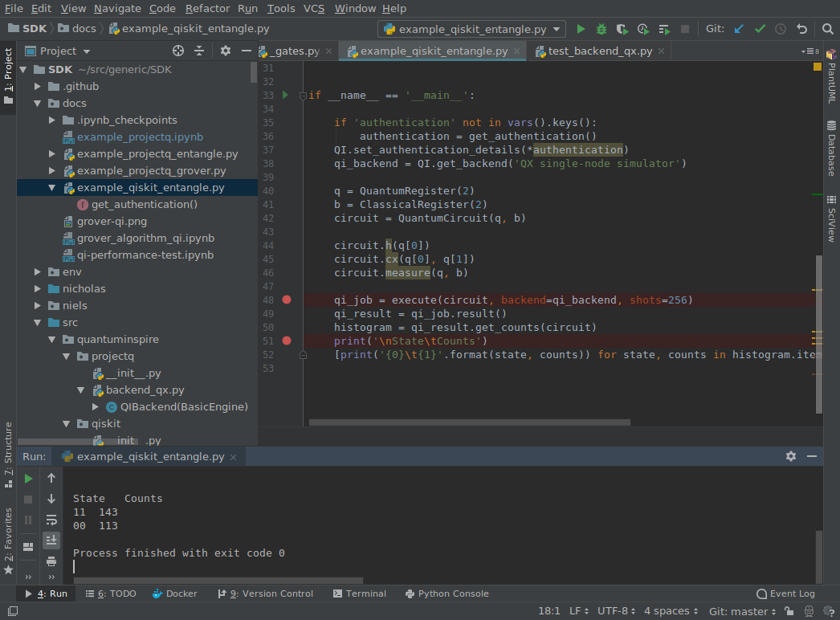Image resolution: width=840 pixels, height=620 pixels.
Task: Expand the .github folder
Action: pos(38,86)
